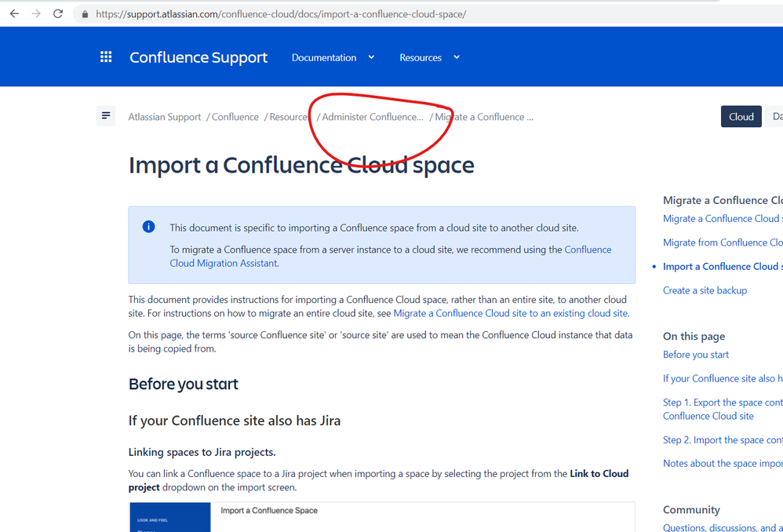Screen dimensions: 783x532
Task: Go to Atlassian Support via breadcrumb
Action: point(164,116)
